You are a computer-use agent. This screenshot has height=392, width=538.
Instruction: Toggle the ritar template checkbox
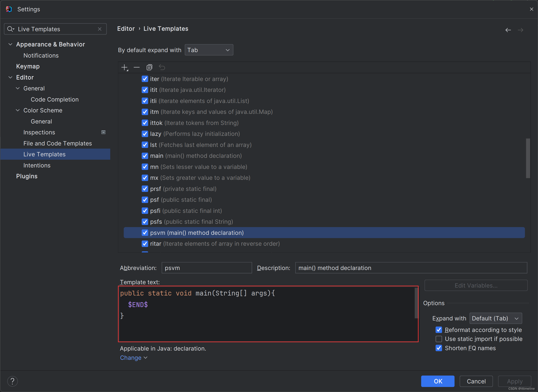pos(145,244)
